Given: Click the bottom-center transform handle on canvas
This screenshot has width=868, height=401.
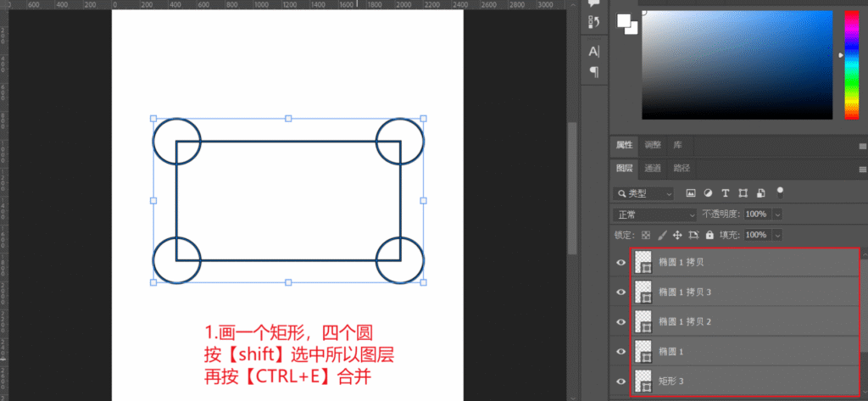Looking at the screenshot, I should point(288,282).
